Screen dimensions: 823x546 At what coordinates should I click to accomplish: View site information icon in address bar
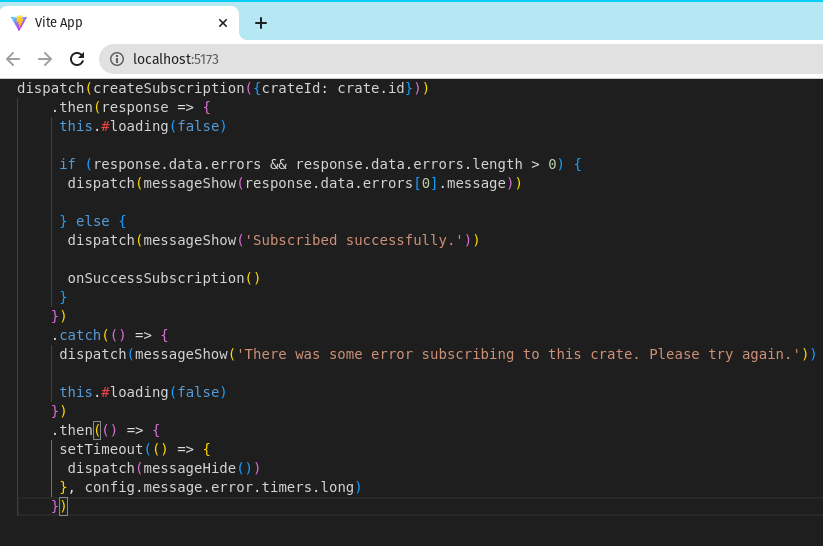click(117, 59)
